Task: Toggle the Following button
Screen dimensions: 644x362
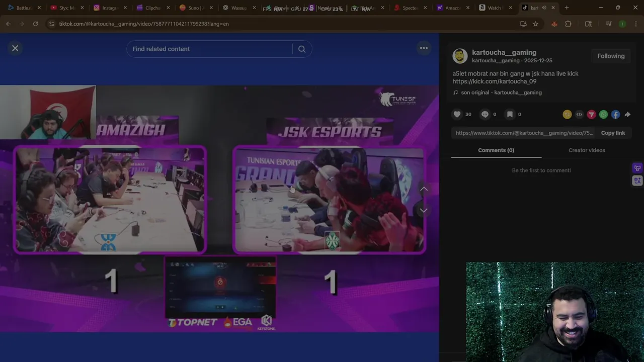Action: 611,56
